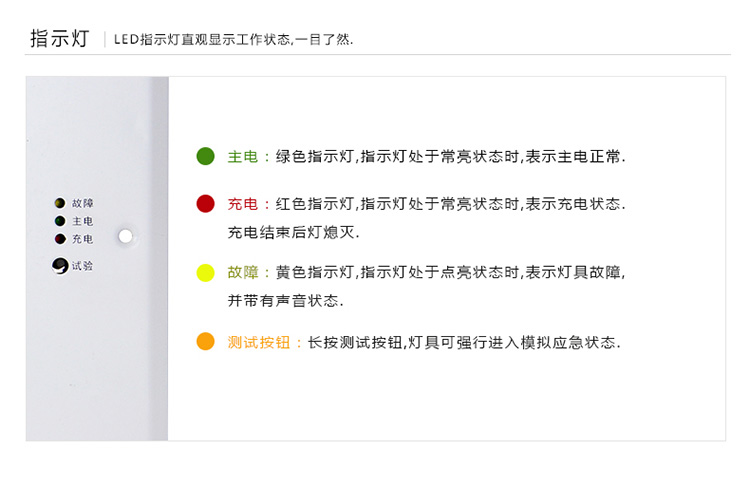This screenshot has height=480, width=750.
Task: Click the red 充电 LED on the device
Action: 60,239
